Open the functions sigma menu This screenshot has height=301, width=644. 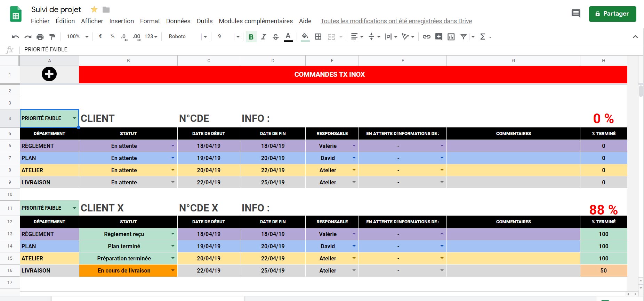point(485,36)
